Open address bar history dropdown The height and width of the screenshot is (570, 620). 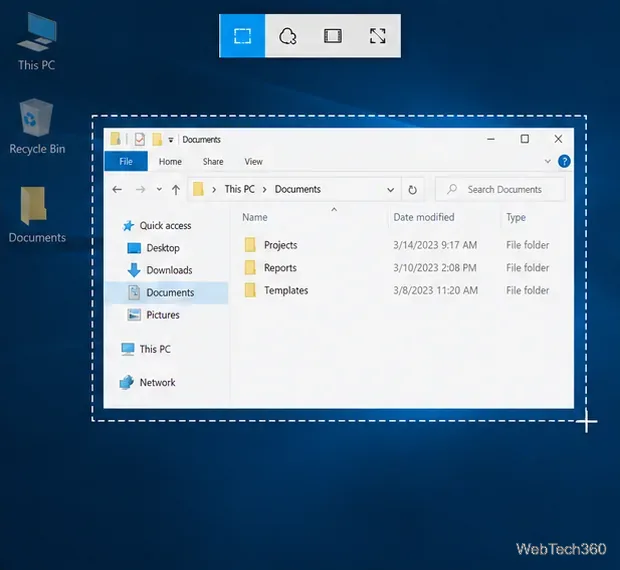click(390, 190)
